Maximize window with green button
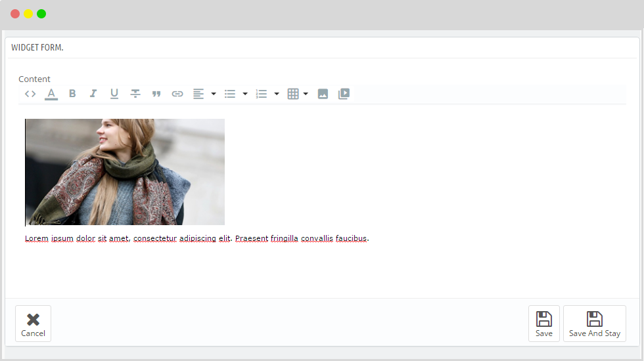644x361 pixels. (x=41, y=14)
